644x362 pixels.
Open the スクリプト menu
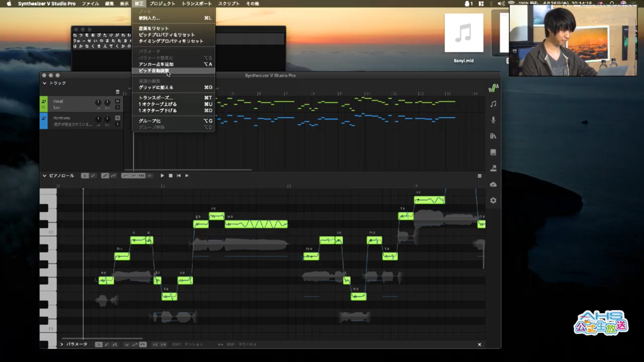point(229,4)
